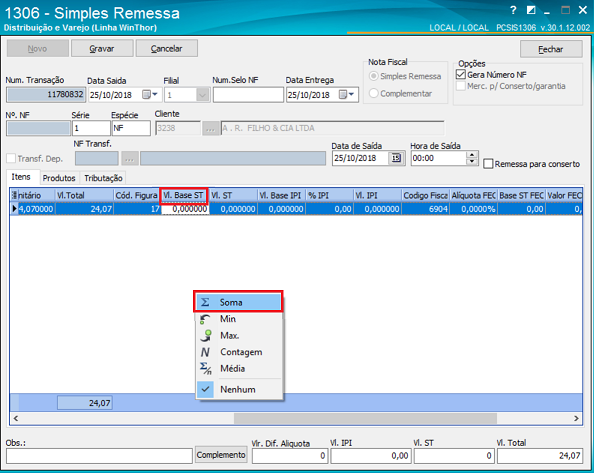
Task: Select Simples Remessa radio button
Action: coord(374,76)
